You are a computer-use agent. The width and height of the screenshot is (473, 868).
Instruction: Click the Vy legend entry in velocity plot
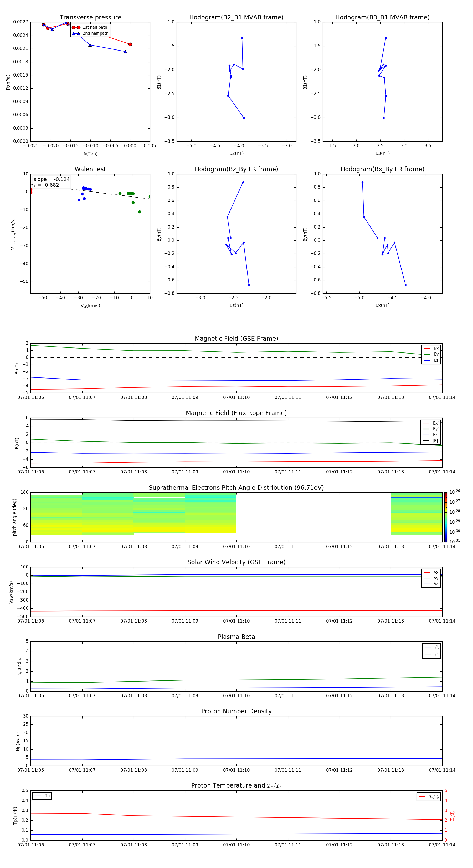[431, 578]
